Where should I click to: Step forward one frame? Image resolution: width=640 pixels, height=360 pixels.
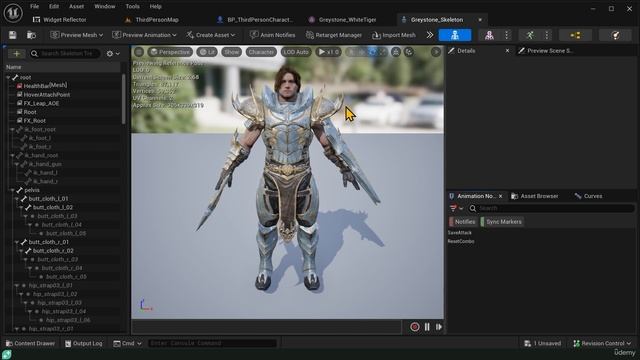click(x=439, y=327)
